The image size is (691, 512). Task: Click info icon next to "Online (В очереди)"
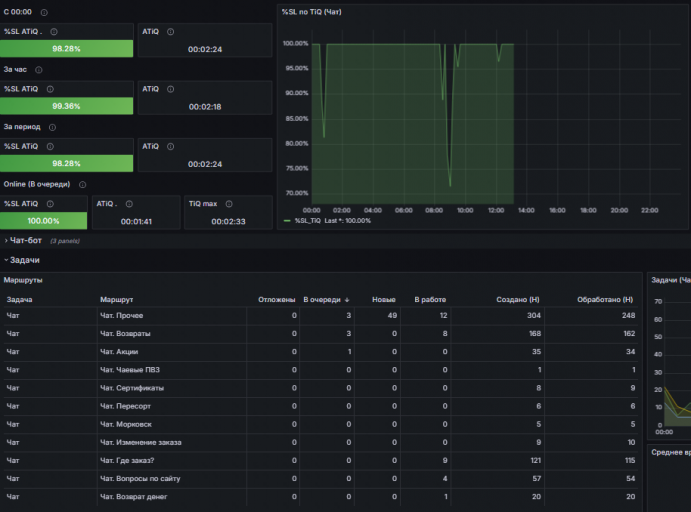coord(82,185)
